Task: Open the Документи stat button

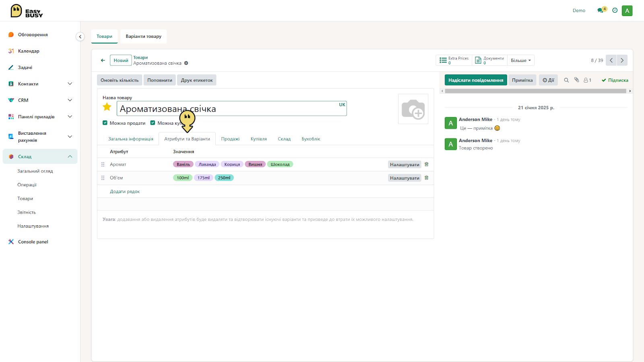Action: (x=489, y=60)
